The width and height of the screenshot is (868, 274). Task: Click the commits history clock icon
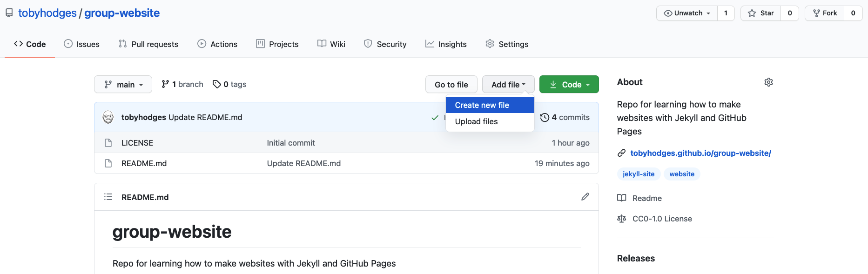pyautogui.click(x=545, y=118)
